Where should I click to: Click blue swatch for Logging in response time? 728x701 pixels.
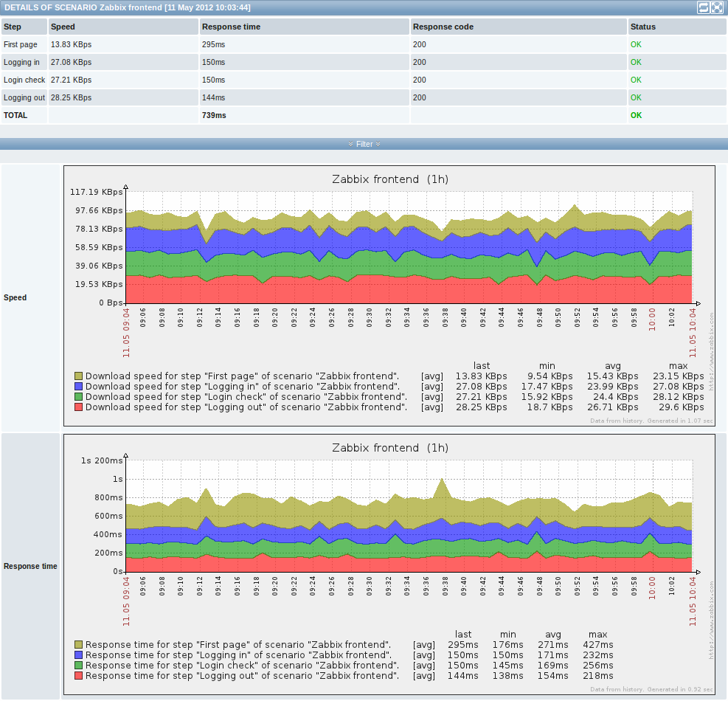tap(78, 655)
